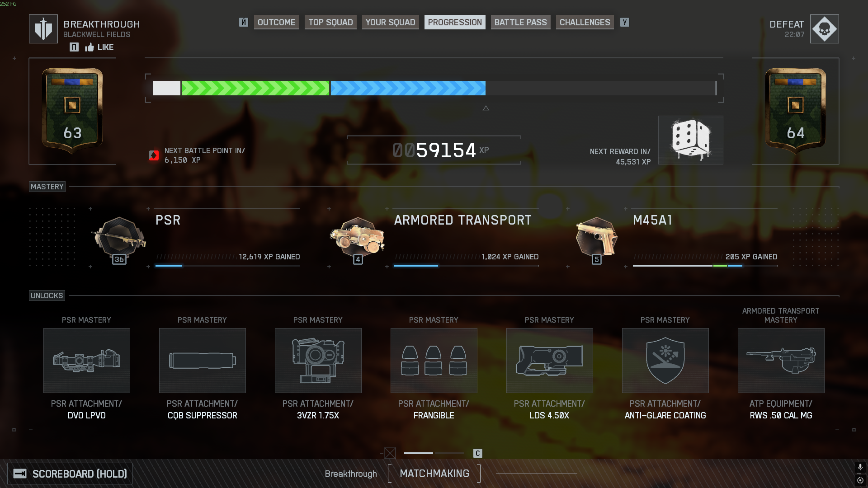The width and height of the screenshot is (868, 488).
Task: Open the Outcome tab
Action: [x=276, y=22]
